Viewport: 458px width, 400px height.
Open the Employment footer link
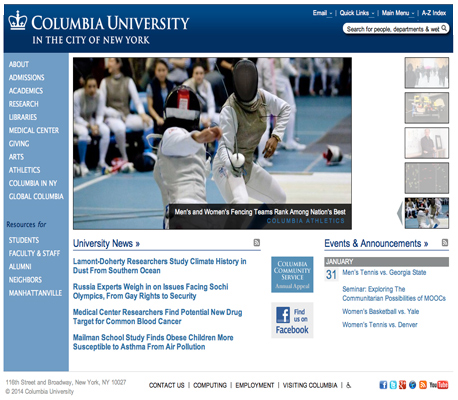pos(255,385)
